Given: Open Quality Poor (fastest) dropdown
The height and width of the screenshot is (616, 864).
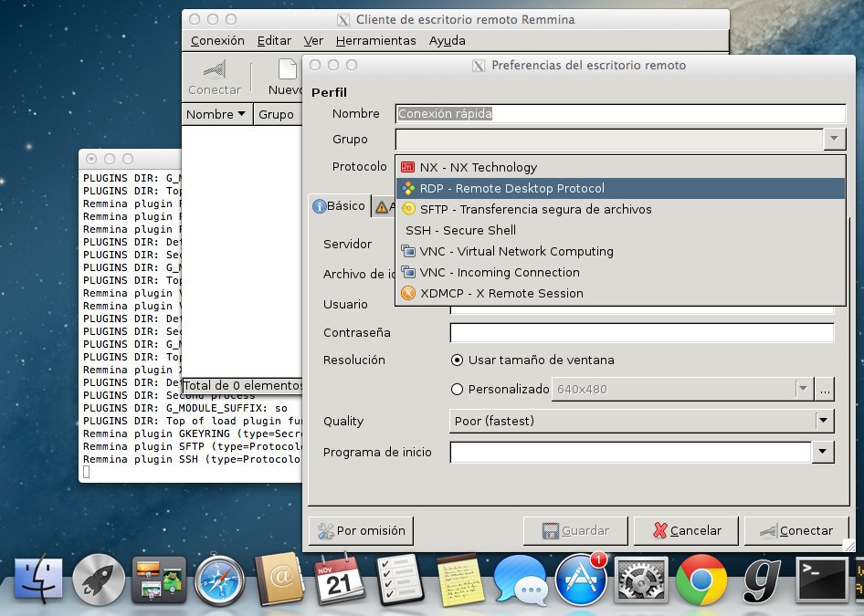Looking at the screenshot, I should [x=642, y=421].
